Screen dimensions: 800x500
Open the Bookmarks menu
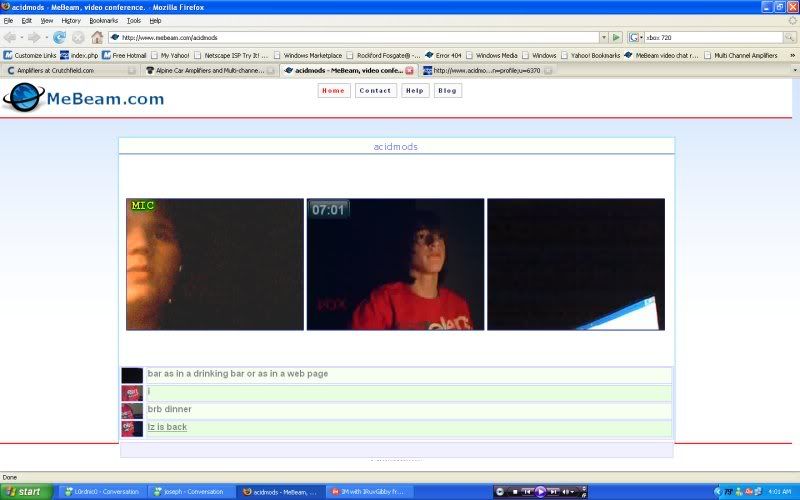pyautogui.click(x=104, y=21)
